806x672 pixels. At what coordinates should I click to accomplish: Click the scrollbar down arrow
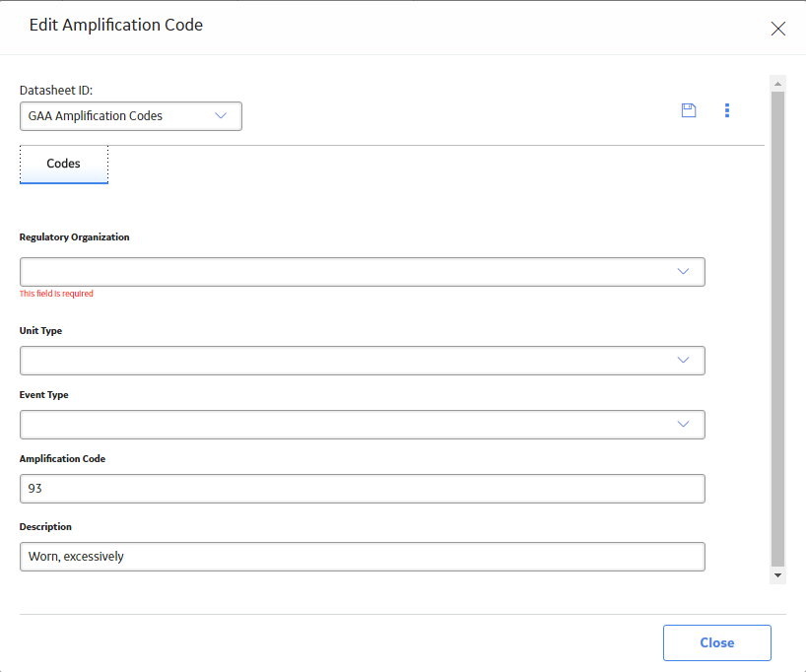click(x=777, y=575)
